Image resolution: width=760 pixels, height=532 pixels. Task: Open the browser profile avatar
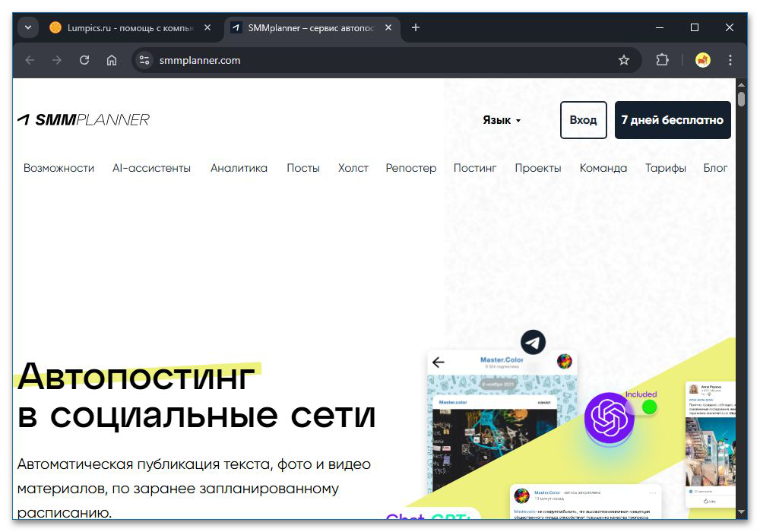(703, 60)
